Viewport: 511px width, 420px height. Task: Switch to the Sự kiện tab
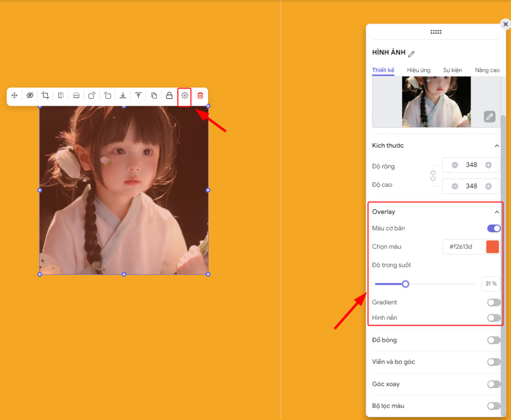[452, 70]
